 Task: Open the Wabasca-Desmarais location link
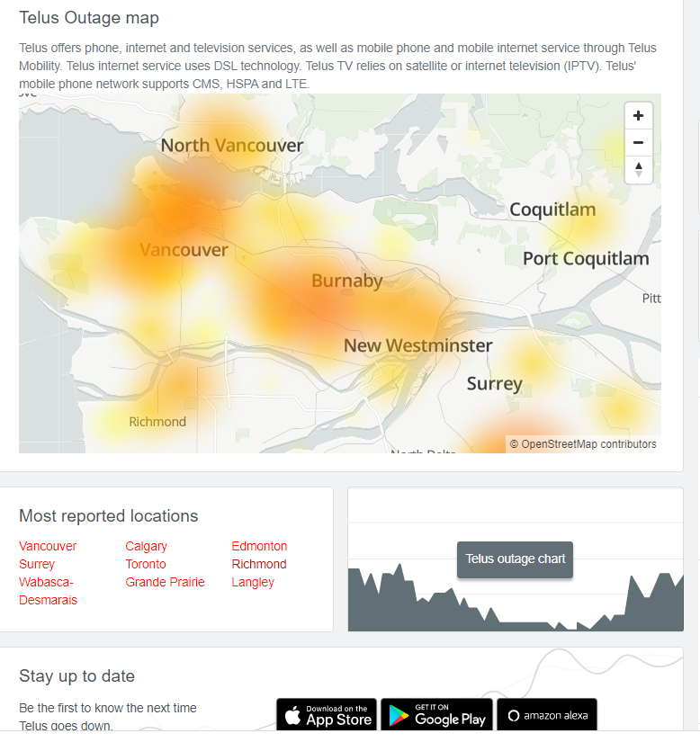[x=48, y=591]
